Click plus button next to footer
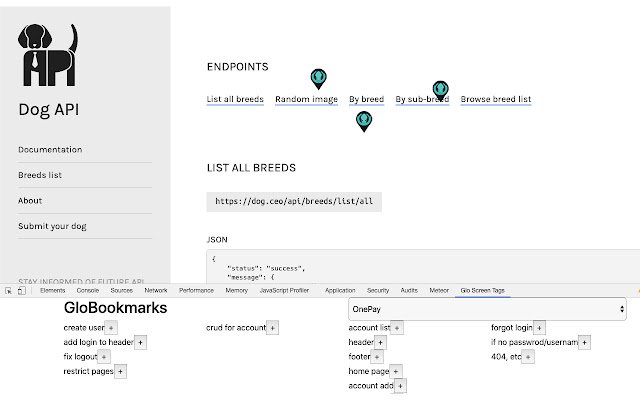640x400 pixels. click(x=377, y=357)
